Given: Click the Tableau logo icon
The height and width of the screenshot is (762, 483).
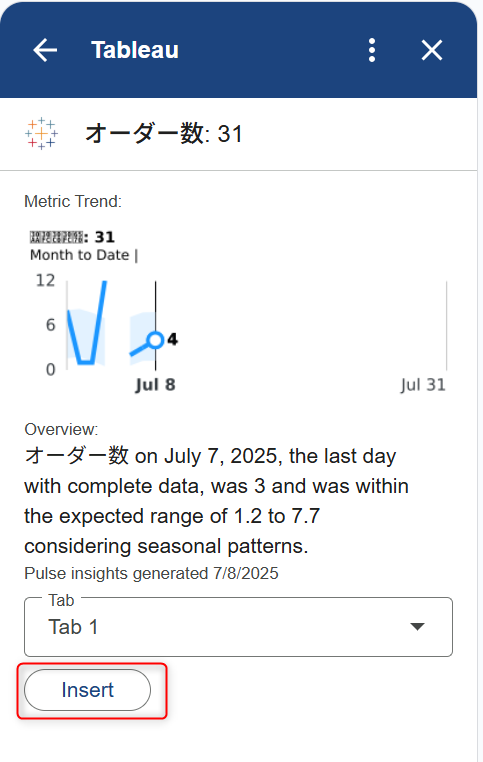Looking at the screenshot, I should (41, 133).
